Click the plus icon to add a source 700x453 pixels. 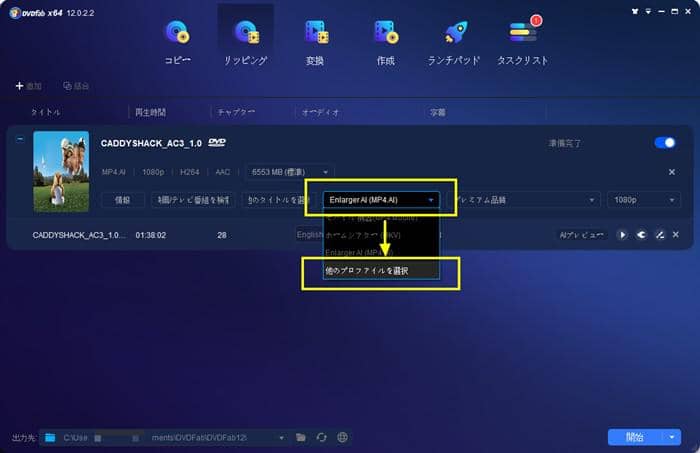pos(19,86)
